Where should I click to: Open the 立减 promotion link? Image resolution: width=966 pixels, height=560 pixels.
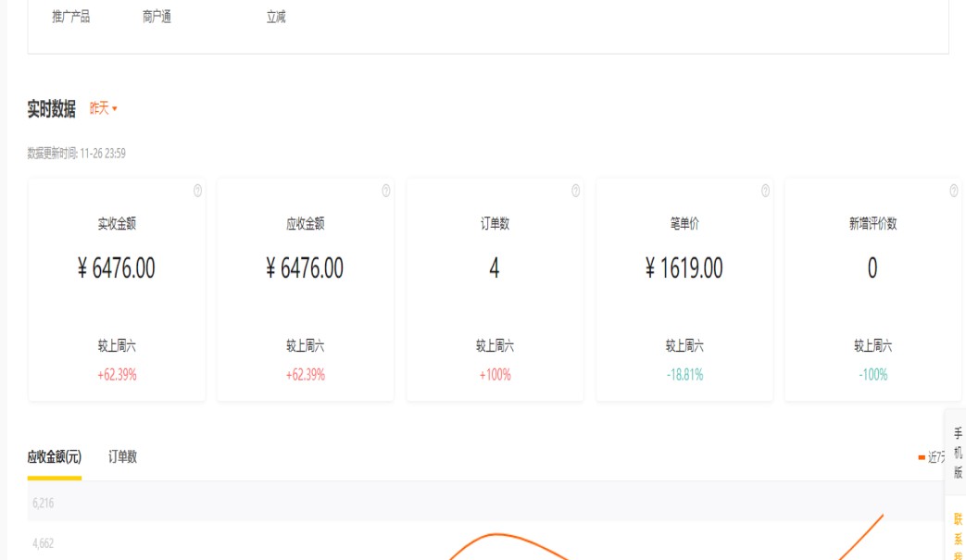coord(276,17)
